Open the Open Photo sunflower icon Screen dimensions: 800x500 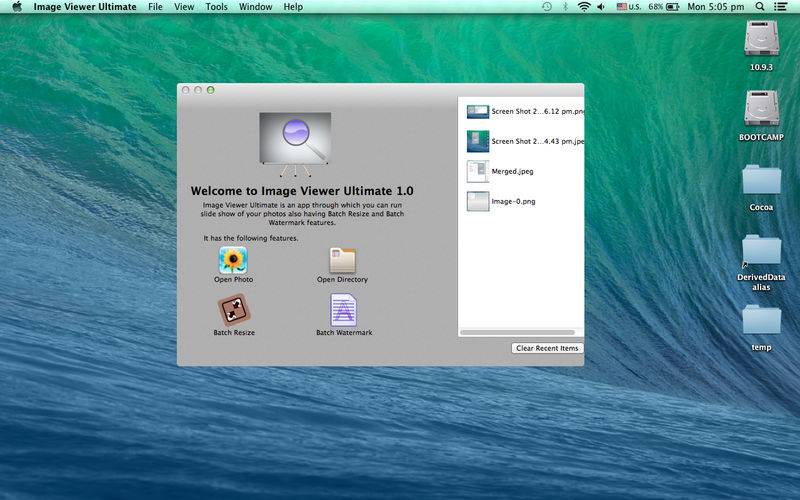tap(233, 260)
